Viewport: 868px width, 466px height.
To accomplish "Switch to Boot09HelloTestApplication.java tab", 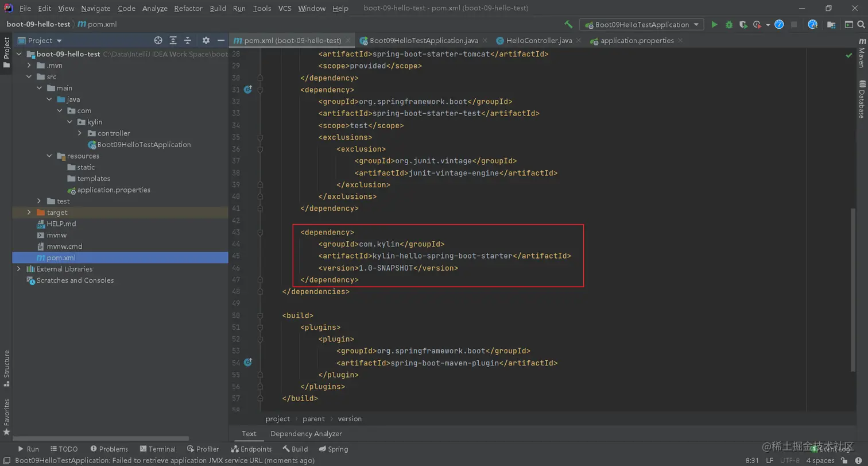I will (424, 41).
